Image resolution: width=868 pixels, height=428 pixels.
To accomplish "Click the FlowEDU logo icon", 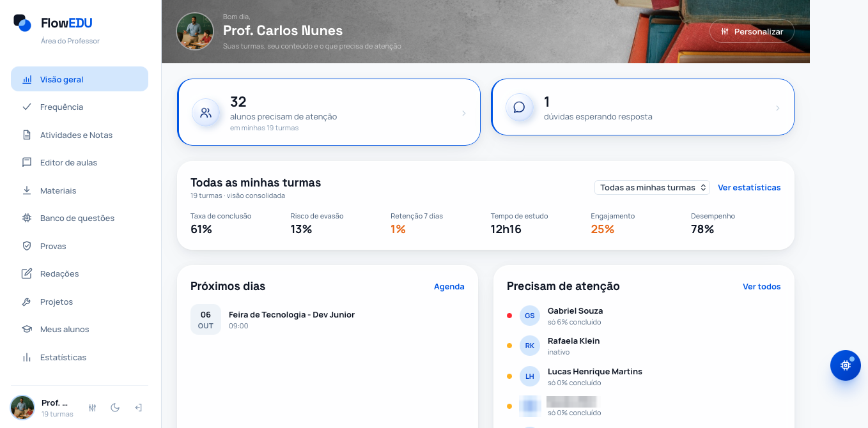I will (22, 23).
